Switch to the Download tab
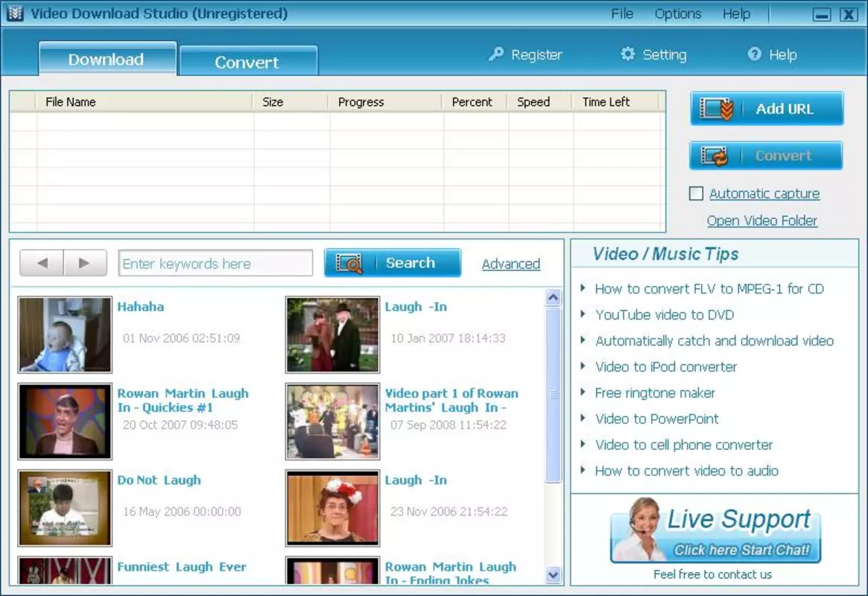The width and height of the screenshot is (868, 596). point(107,59)
